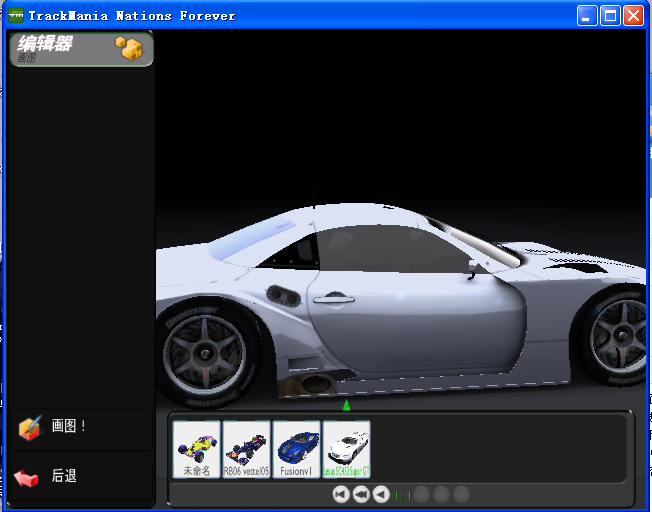Click the 1/1 page indicator text

pyautogui.click(x=402, y=495)
